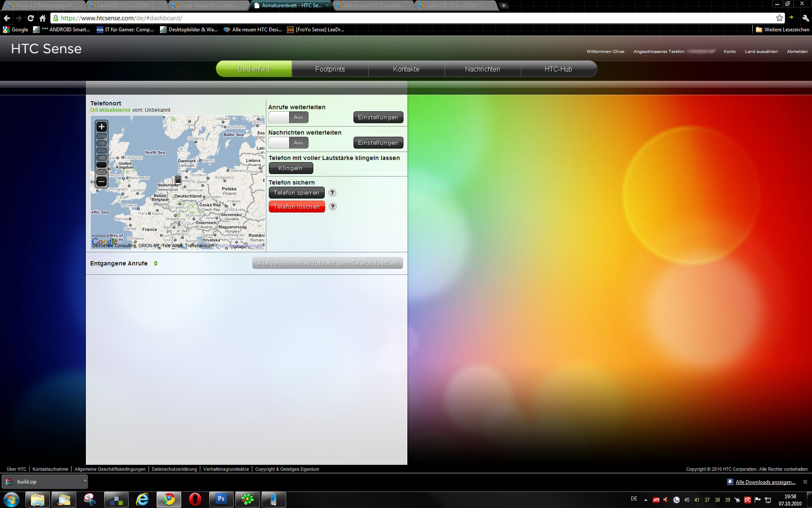Click the Abmelden link
The height and width of the screenshot is (508, 812).
coord(797,51)
